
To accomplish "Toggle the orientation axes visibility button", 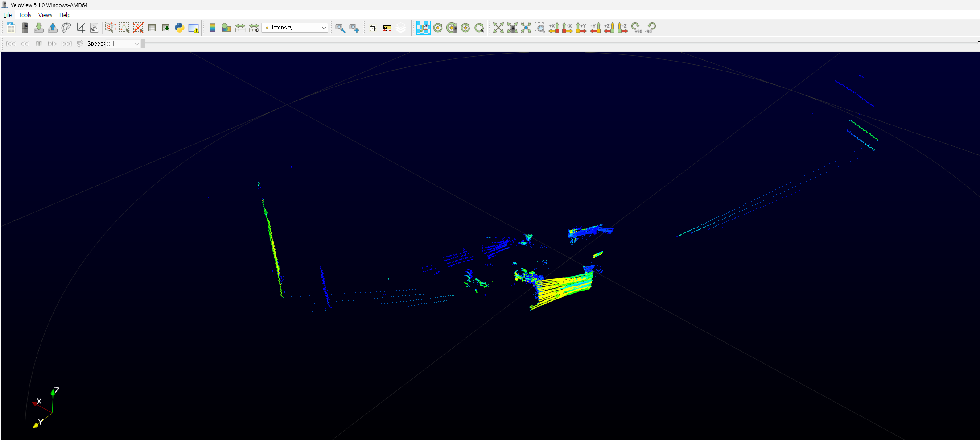I will 424,28.
